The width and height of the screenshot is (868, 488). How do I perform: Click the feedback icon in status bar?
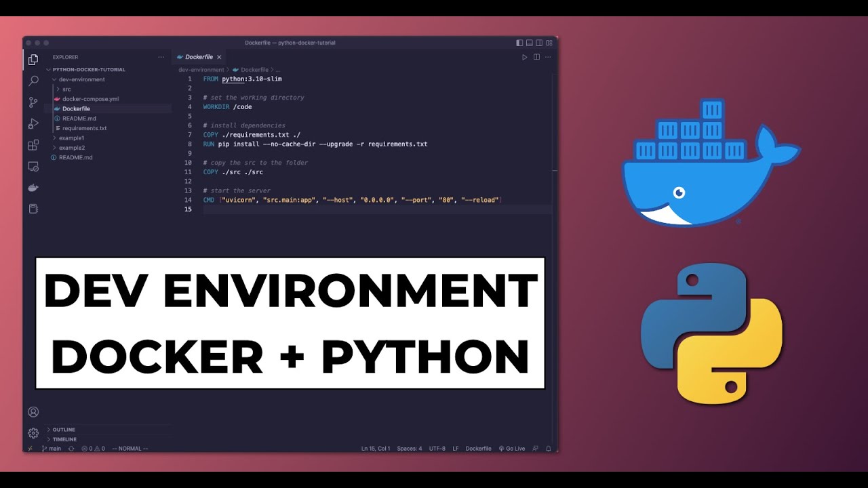536,449
